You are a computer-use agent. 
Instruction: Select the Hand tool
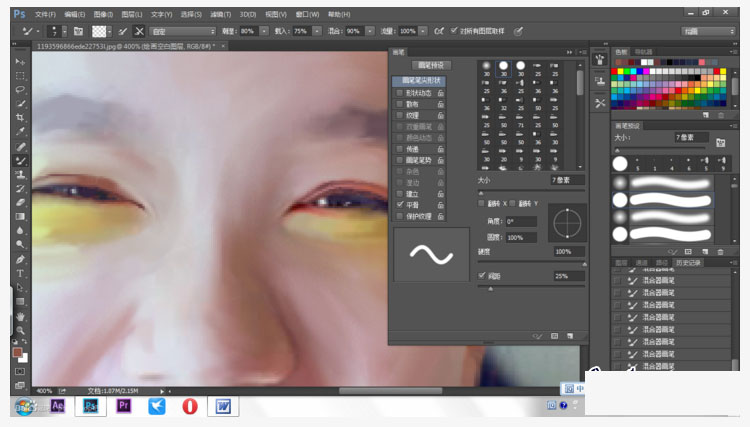[20, 317]
